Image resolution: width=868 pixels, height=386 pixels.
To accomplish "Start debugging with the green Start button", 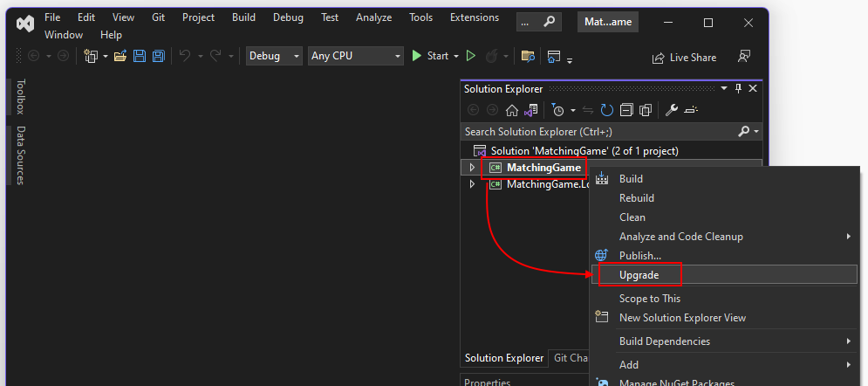I will tap(430, 56).
